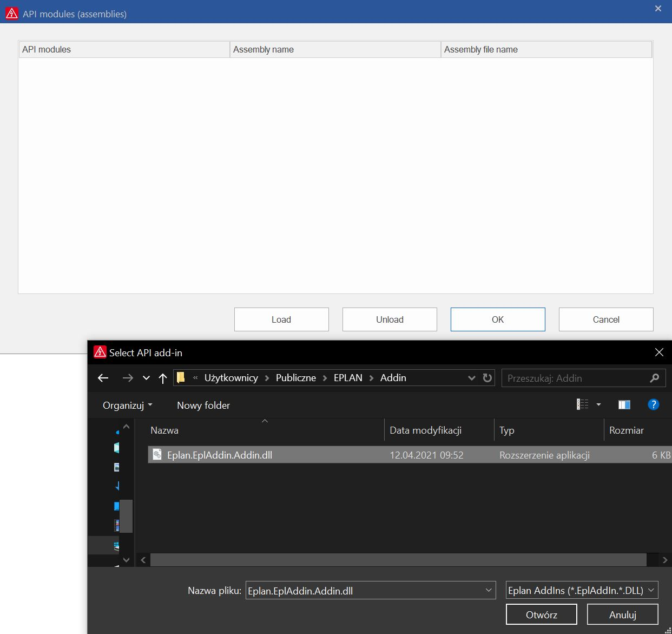Click the magnifier search icon
Viewport: 672px width, 634px height.
655,378
